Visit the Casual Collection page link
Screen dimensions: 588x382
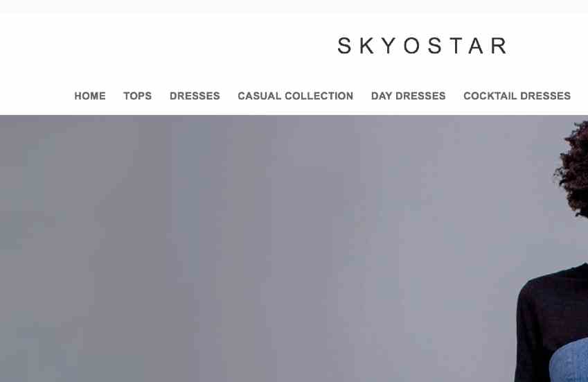pyautogui.click(x=296, y=96)
